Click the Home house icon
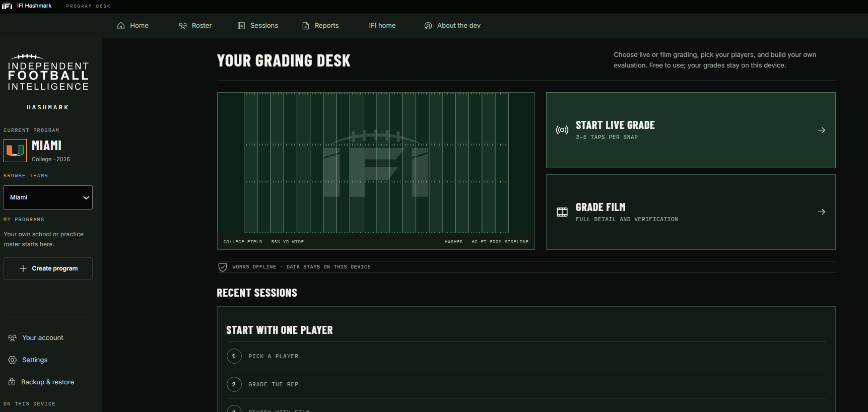Image resolution: width=868 pixels, height=412 pixels. 121,26
